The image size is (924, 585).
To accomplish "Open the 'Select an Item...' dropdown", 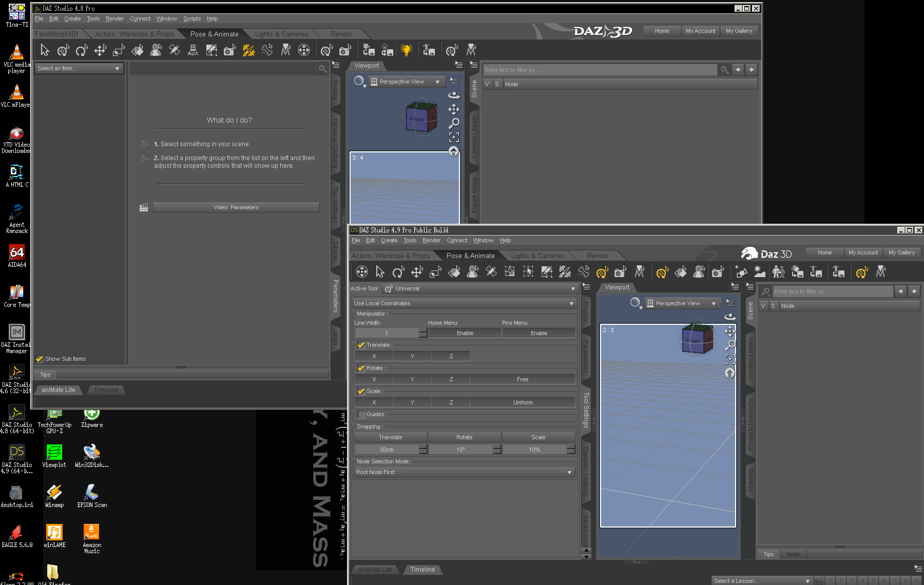I will (x=79, y=68).
